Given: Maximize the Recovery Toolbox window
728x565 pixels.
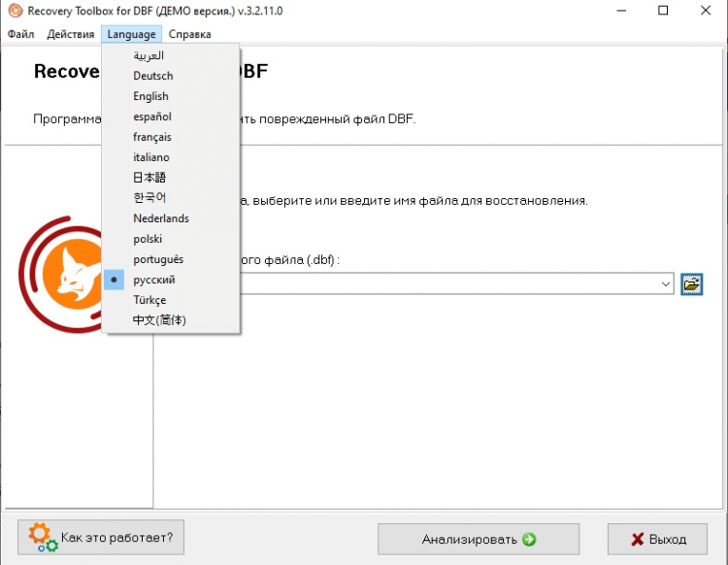Looking at the screenshot, I should [663, 11].
